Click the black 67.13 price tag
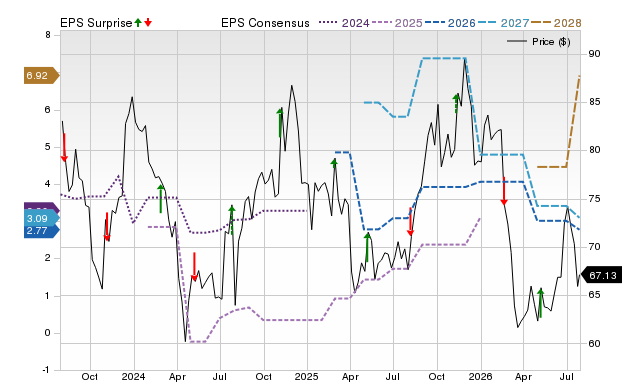 [601, 275]
